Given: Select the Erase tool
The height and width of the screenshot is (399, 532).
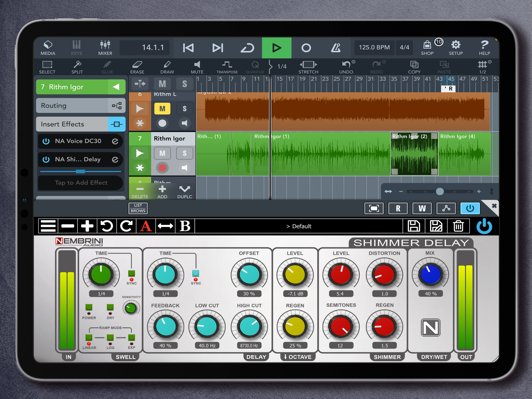Looking at the screenshot, I should coord(137,67).
